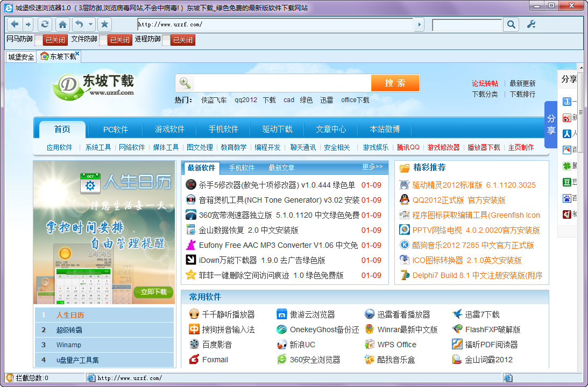588x387 pixels.
Task: Click the blue 分享 side tab
Action: pyautogui.click(x=551, y=124)
